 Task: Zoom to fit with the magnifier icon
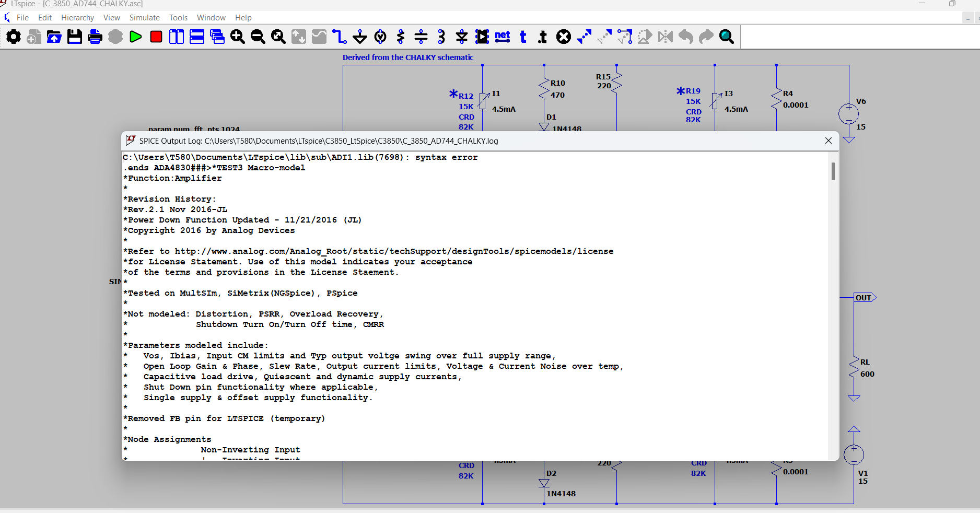(x=278, y=37)
